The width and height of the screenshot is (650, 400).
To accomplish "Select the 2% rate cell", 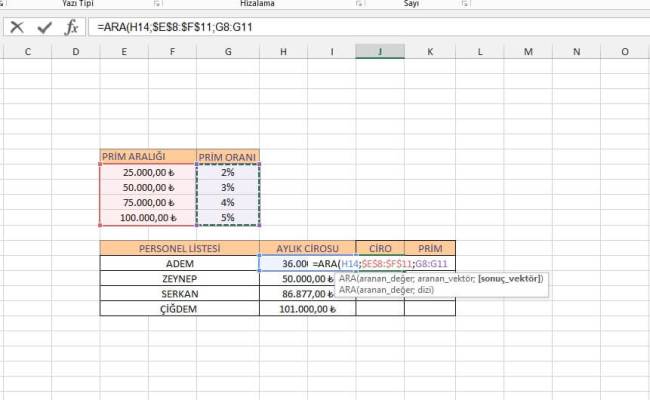I will tap(228, 172).
